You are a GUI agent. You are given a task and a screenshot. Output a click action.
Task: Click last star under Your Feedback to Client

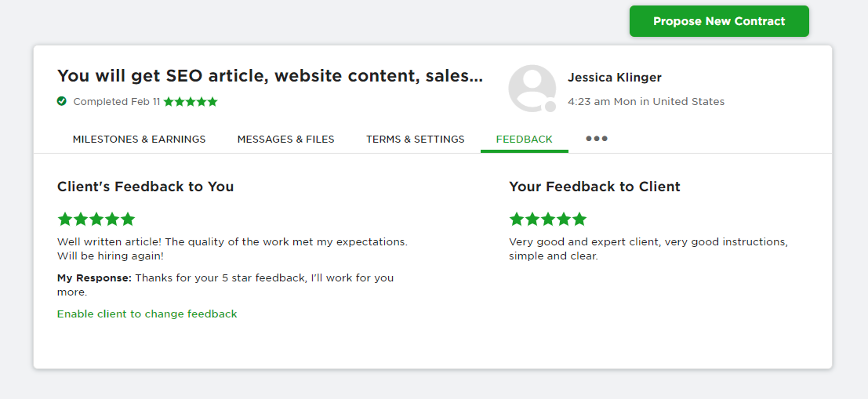(x=579, y=219)
